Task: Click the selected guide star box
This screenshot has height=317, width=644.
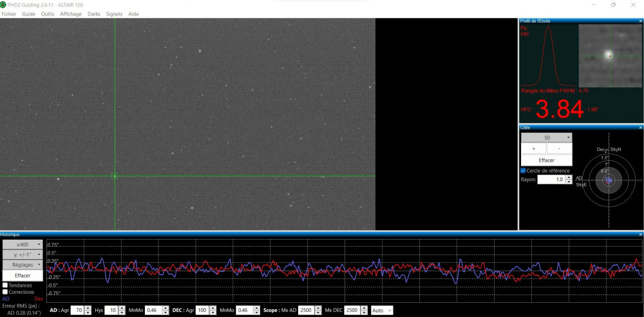Action: tap(115, 176)
